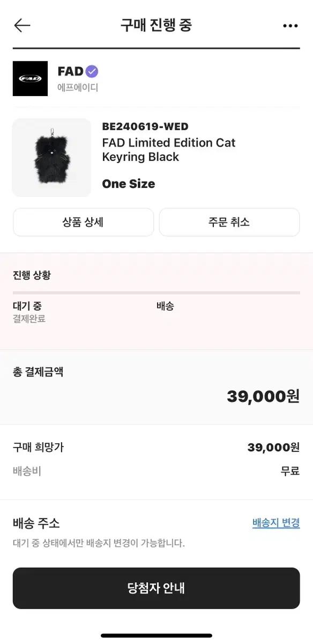This screenshot has height=644, width=313.
Task: Click the back arrow icon
Action: (x=21, y=25)
